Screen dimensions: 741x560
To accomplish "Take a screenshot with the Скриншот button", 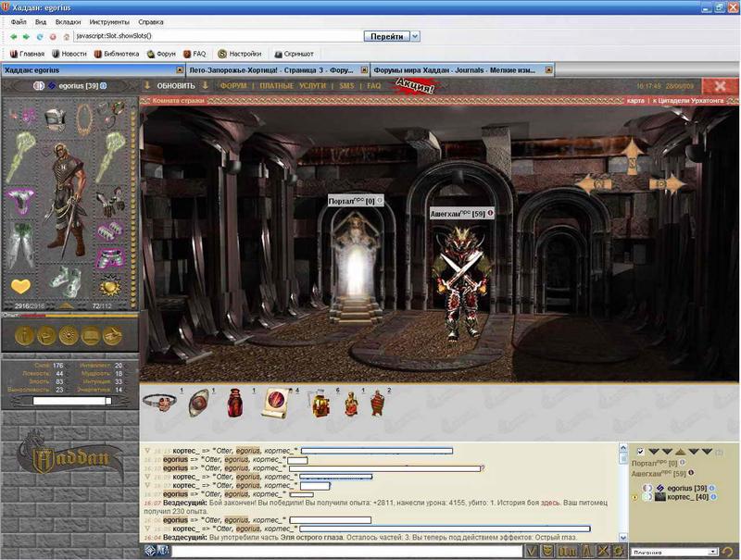I will point(294,54).
